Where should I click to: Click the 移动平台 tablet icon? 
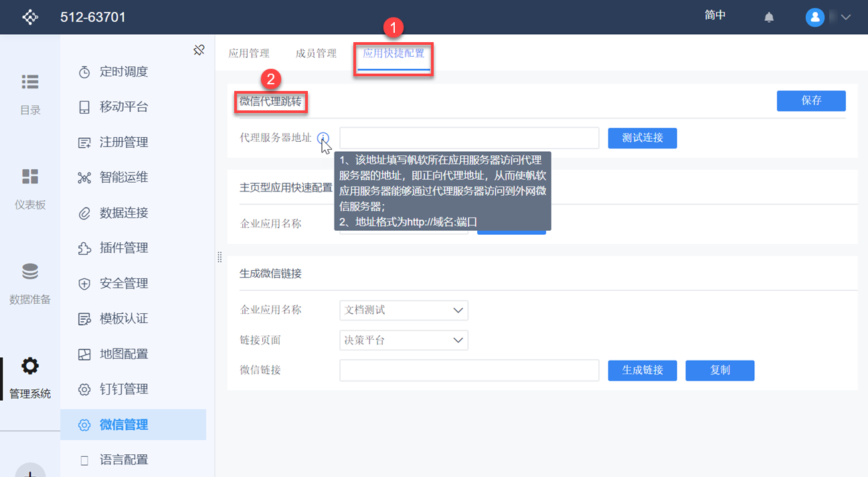click(x=84, y=107)
